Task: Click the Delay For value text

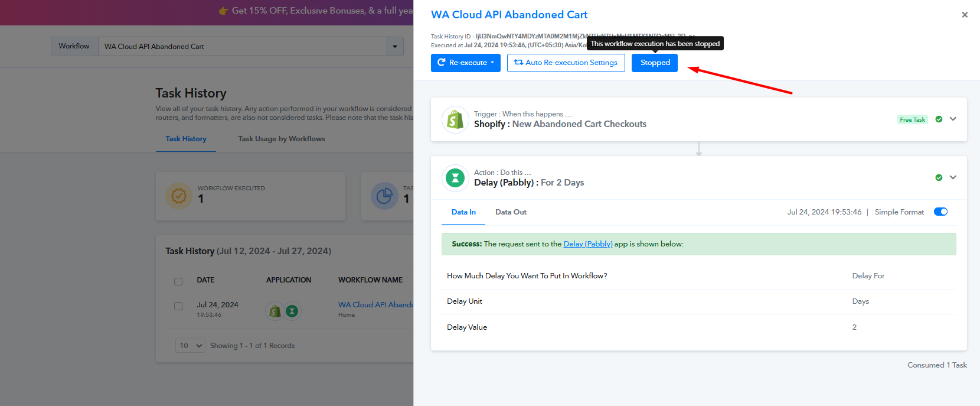Action: coord(868,276)
